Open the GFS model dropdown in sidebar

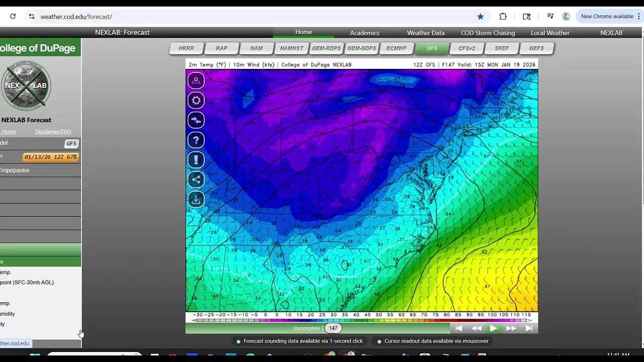[71, 143]
